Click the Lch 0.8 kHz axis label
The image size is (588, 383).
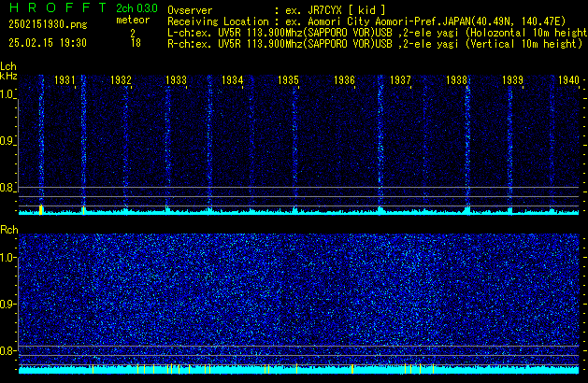7,188
